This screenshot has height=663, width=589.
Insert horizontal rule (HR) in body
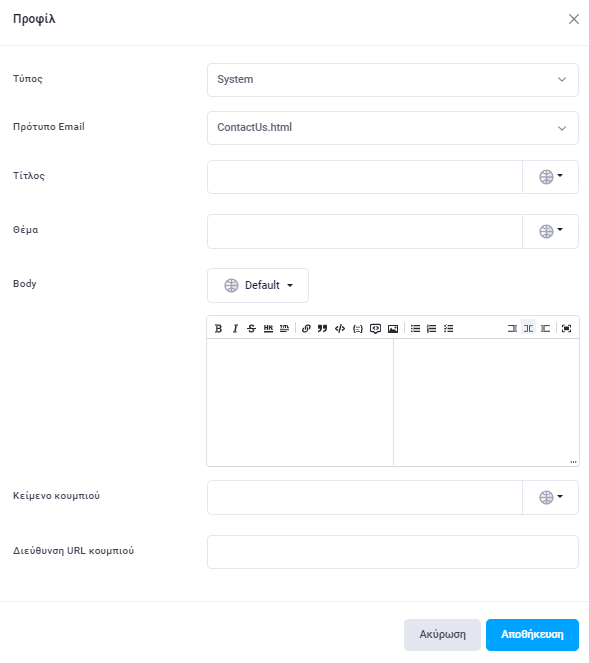[268, 329]
